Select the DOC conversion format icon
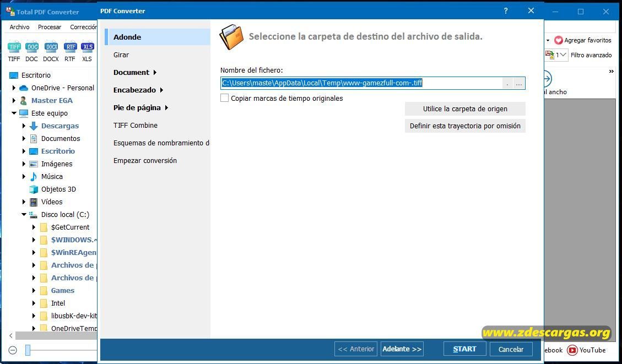Viewport: 622px width, 364px height. point(32,47)
